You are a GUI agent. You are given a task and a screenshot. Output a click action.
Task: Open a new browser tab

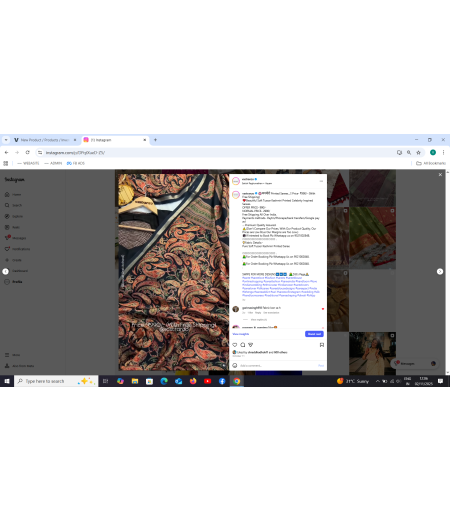(155, 140)
